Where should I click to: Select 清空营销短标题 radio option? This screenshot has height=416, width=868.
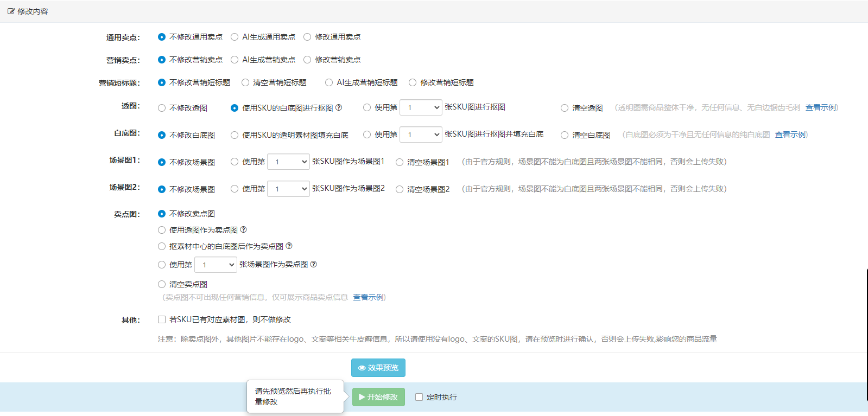click(245, 82)
